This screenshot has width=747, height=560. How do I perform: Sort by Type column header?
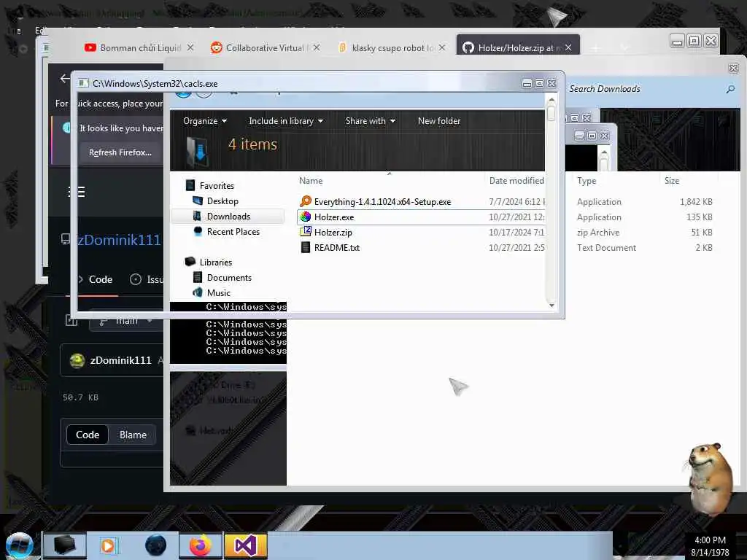(x=586, y=181)
